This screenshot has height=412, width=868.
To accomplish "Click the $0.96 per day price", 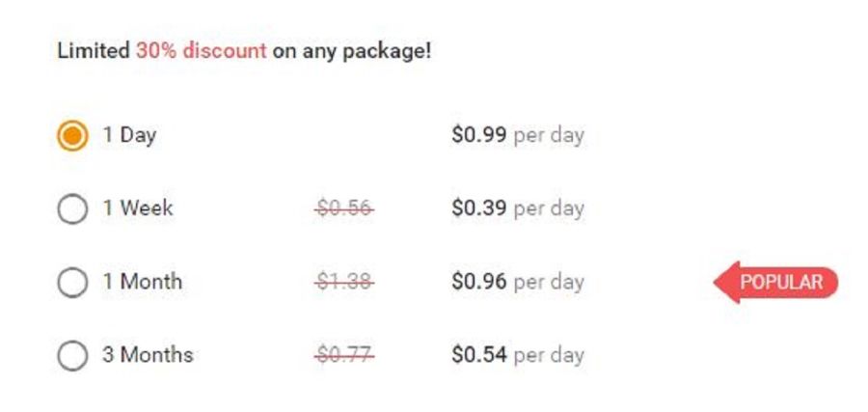I will [518, 282].
